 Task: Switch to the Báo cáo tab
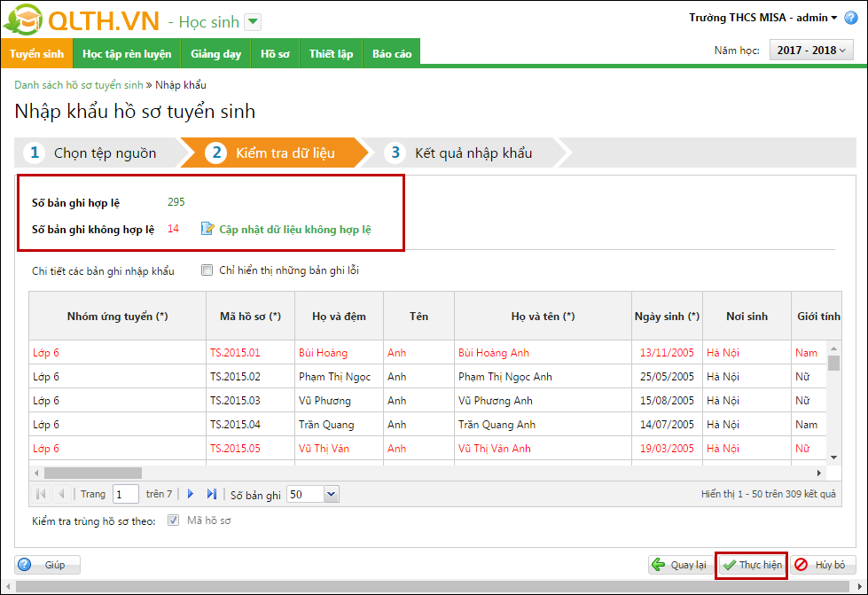pos(391,54)
